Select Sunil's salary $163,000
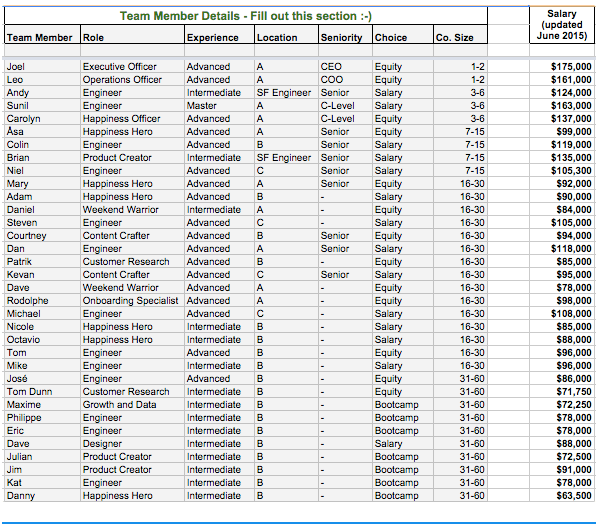This screenshot has height=524, width=600. coord(562,106)
